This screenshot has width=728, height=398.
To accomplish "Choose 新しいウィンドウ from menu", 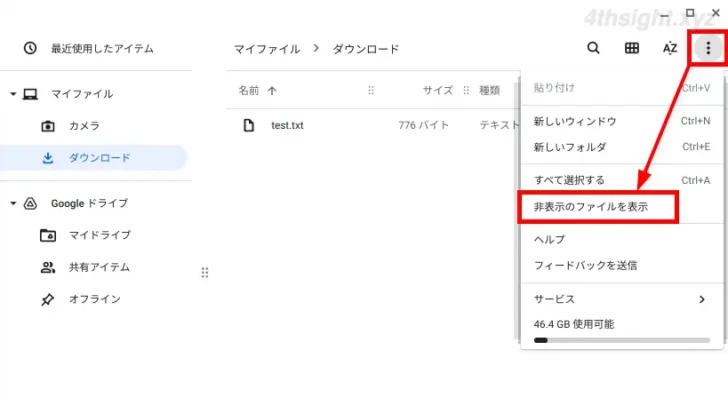I will click(x=622, y=121).
